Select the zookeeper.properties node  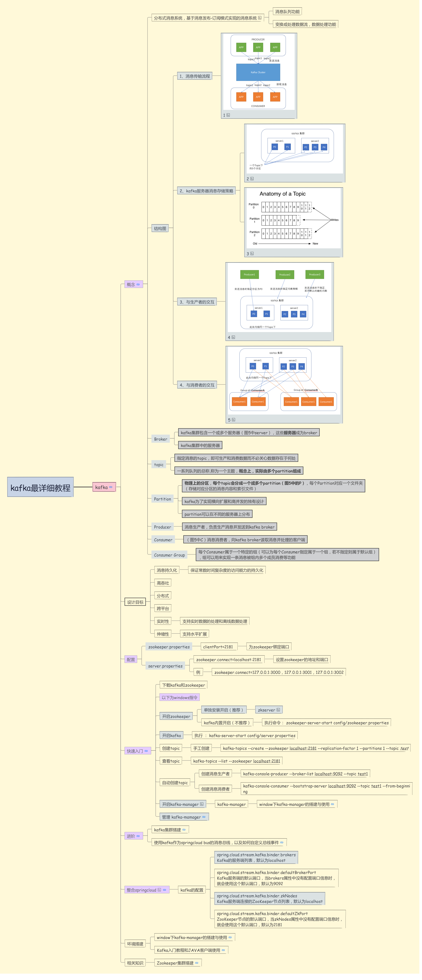170,651
